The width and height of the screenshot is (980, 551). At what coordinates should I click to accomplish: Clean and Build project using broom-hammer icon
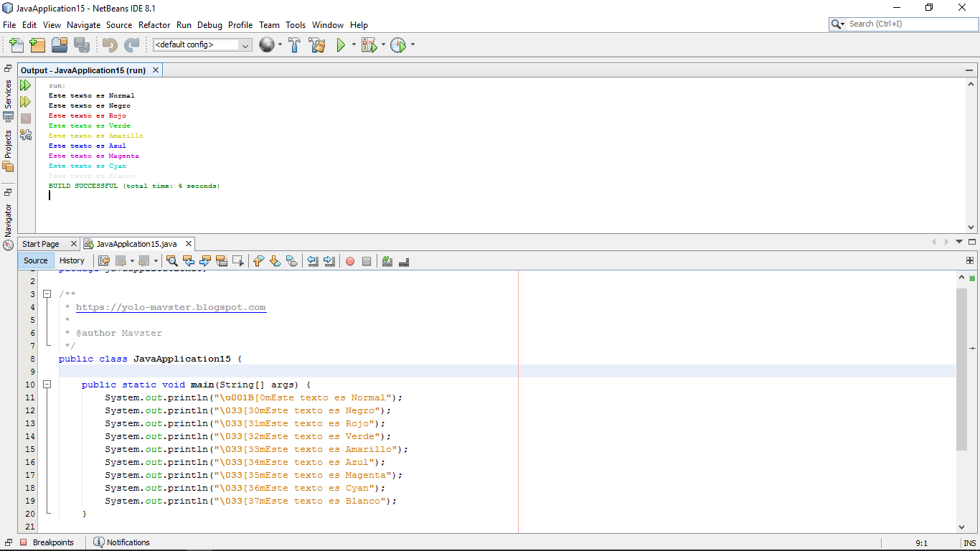point(316,44)
